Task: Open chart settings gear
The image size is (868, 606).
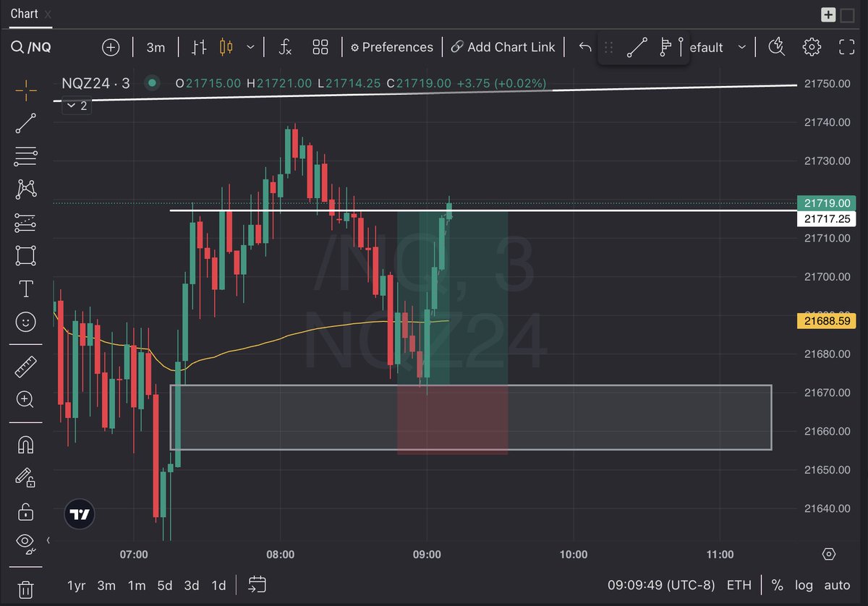Action: coord(812,47)
